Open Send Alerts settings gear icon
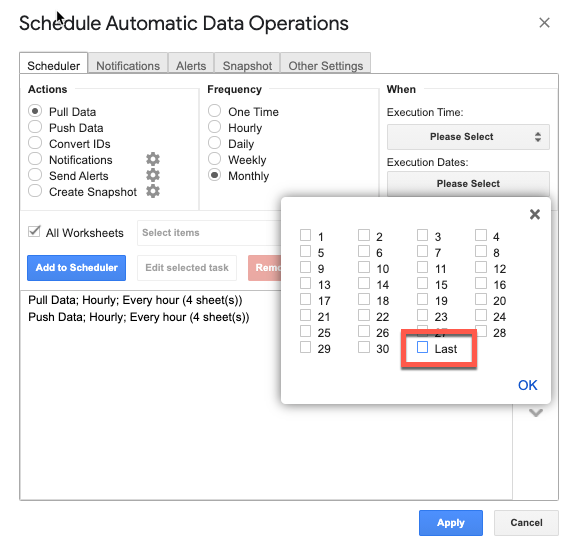Viewport: 571px width, 552px height. pos(153,176)
